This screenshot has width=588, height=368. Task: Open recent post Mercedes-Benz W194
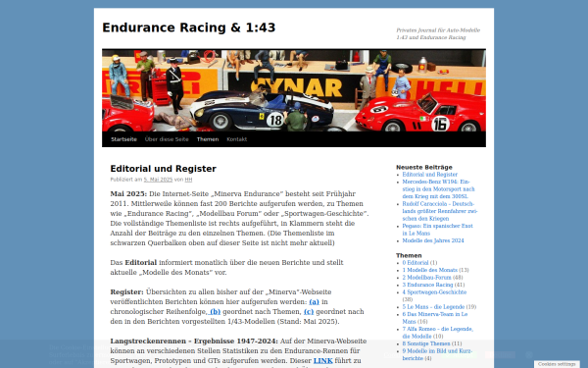pos(438,188)
